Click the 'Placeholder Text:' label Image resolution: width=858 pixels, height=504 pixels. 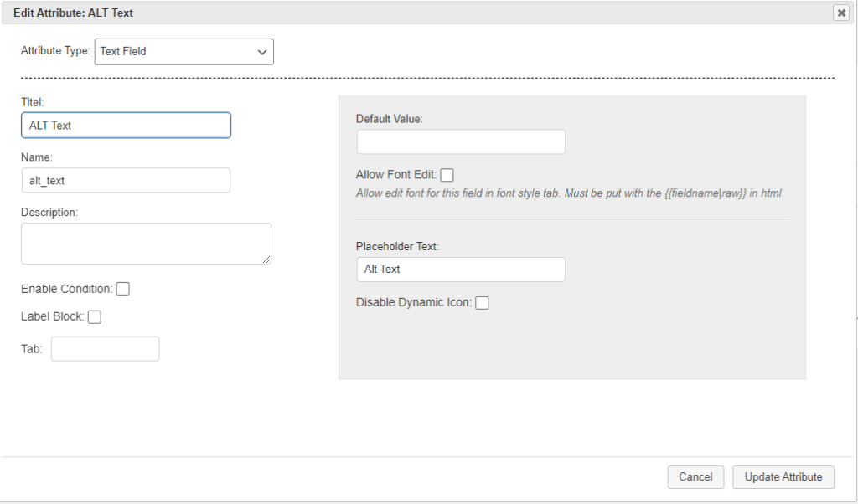pos(397,246)
